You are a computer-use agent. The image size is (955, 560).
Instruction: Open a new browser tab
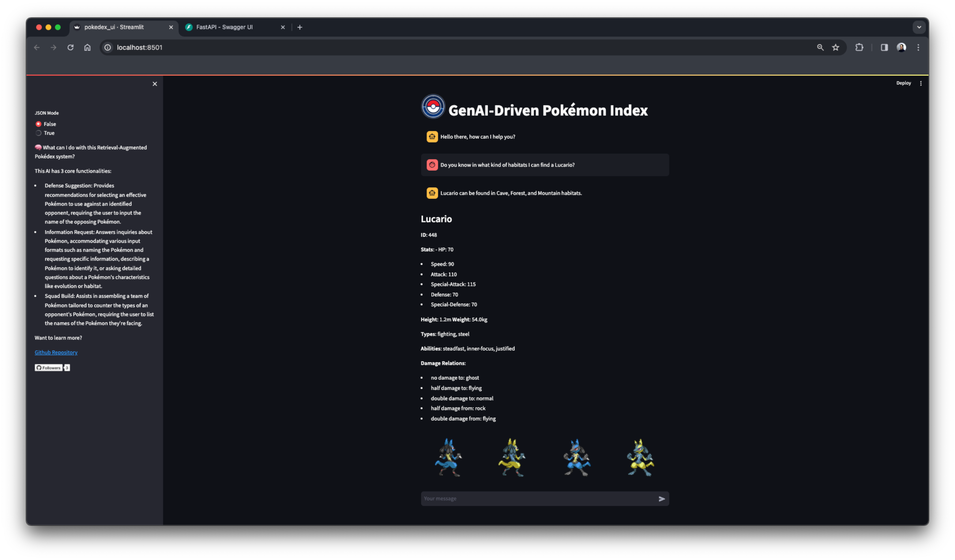[300, 27]
